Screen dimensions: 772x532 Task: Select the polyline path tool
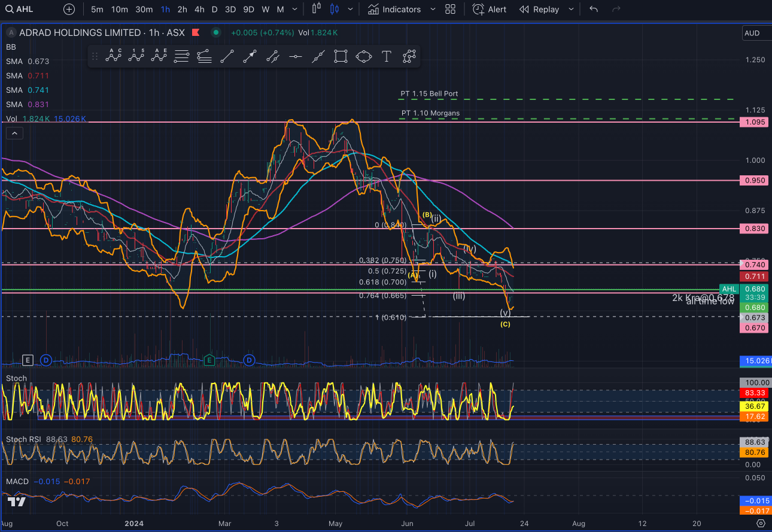click(409, 57)
